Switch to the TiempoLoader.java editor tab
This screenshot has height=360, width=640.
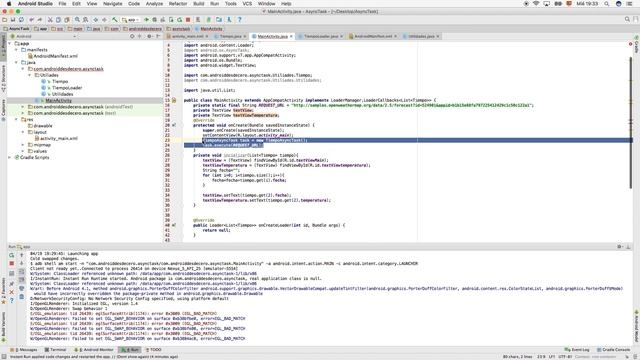coord(321,36)
